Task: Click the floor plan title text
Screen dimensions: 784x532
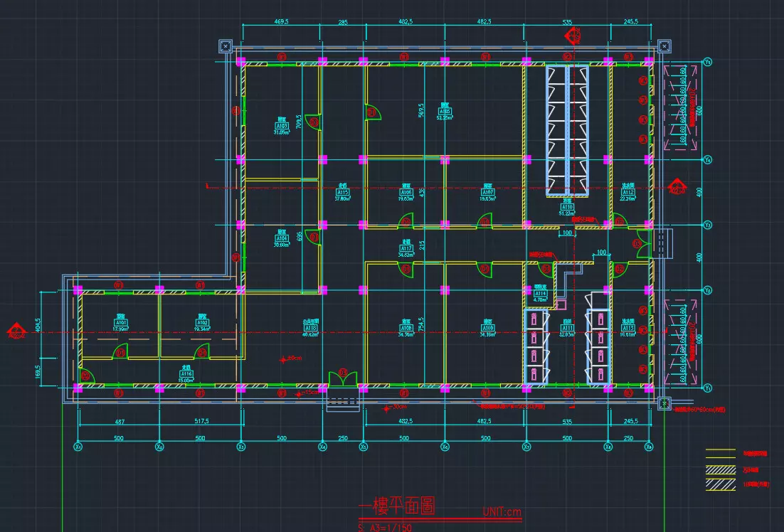Action: pos(396,506)
